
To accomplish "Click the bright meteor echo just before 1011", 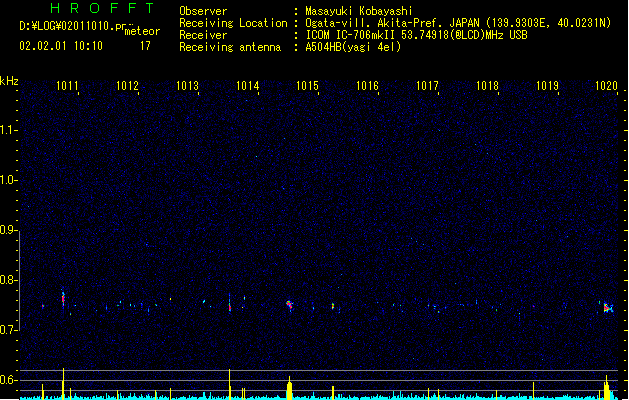I will pyautogui.click(x=63, y=299).
